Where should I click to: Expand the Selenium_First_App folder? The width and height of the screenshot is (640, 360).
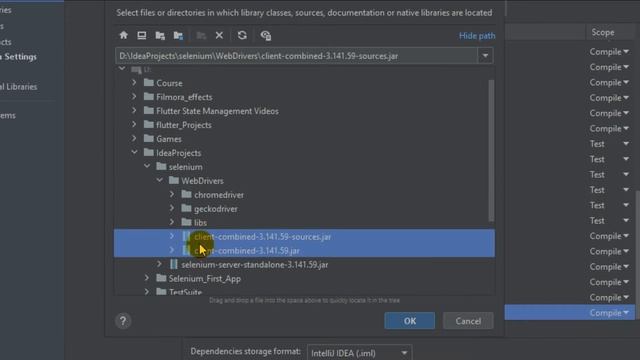click(147, 278)
